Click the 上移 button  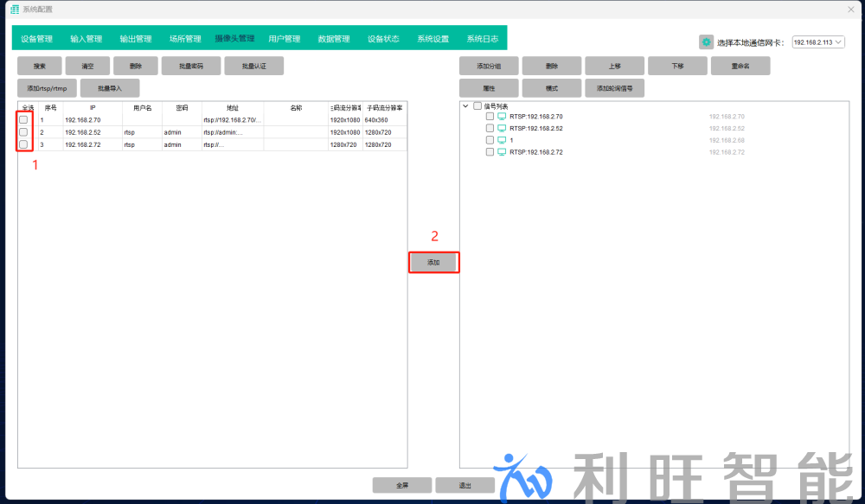click(614, 67)
